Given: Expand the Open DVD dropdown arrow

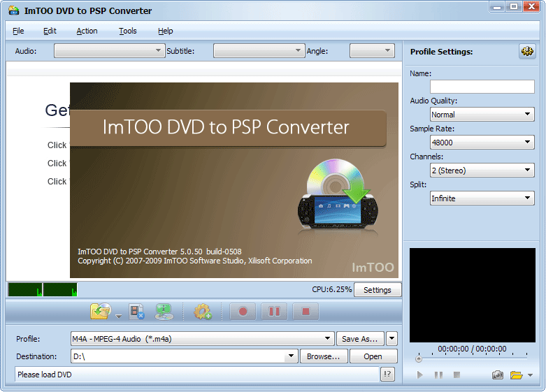Looking at the screenshot, I should (x=119, y=316).
